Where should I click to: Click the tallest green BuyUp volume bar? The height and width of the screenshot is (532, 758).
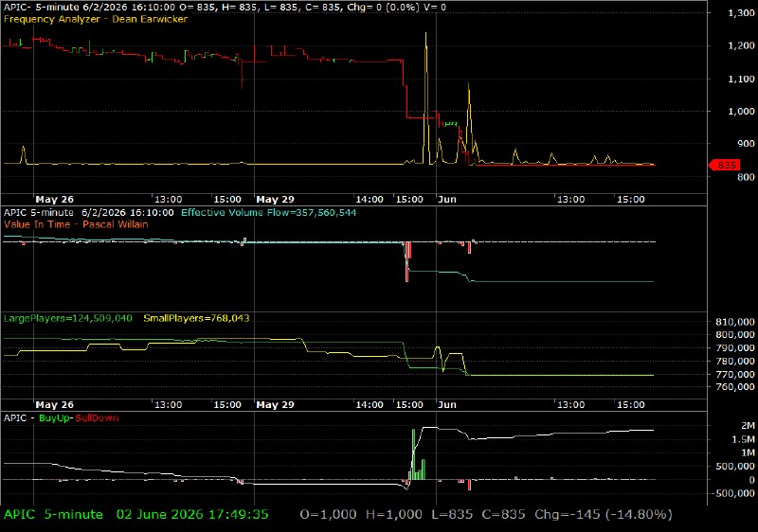(x=414, y=453)
